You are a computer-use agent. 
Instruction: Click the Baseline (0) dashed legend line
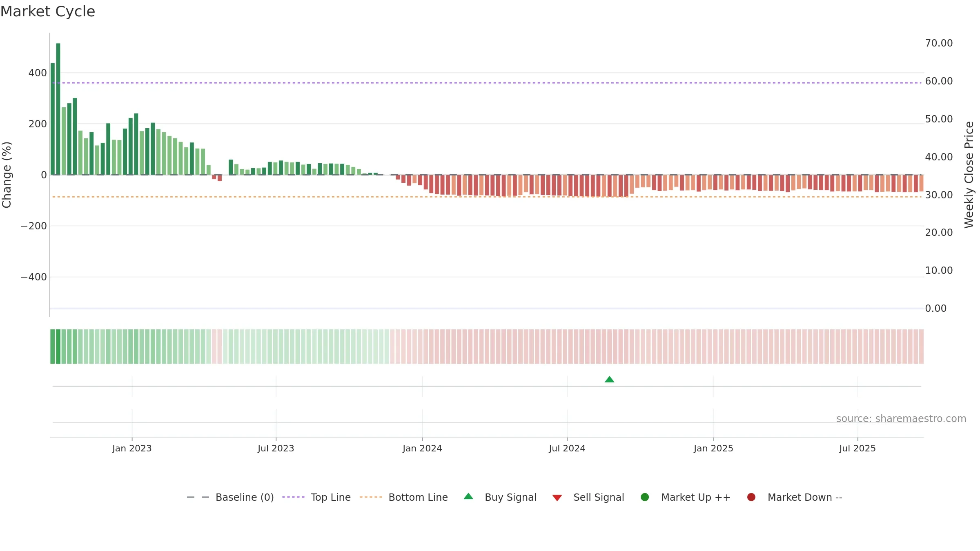pos(198,497)
